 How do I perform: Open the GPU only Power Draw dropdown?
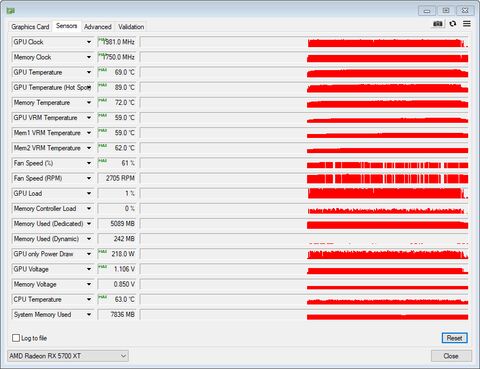click(x=89, y=254)
